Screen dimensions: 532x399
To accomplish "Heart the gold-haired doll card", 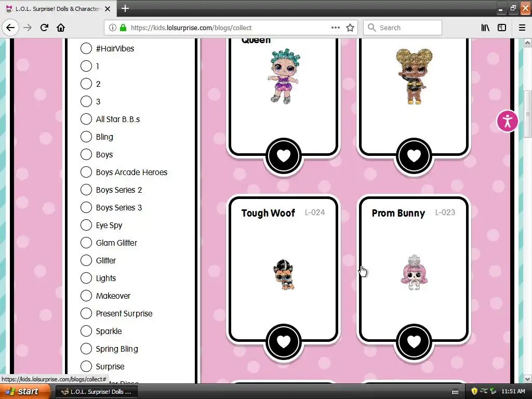I will pos(414,156).
